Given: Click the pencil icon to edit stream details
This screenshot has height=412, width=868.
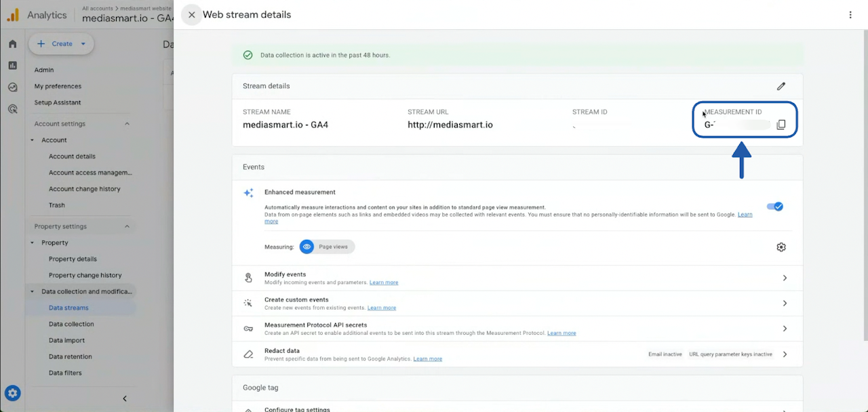Looking at the screenshot, I should [781, 86].
